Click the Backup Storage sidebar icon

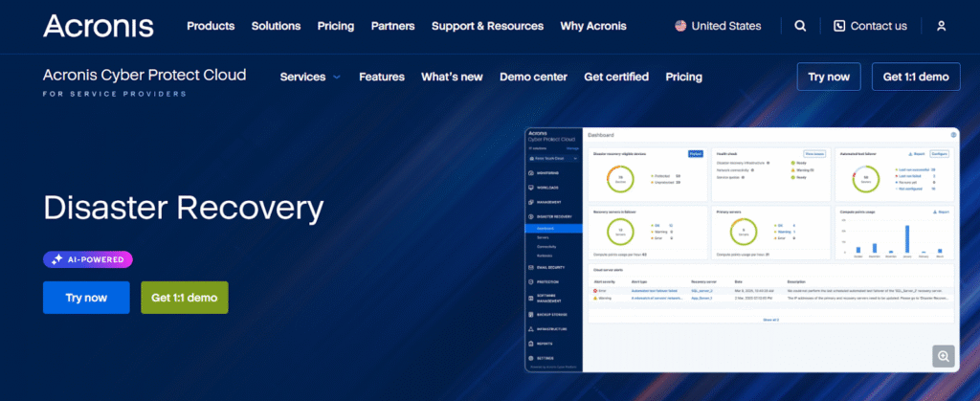[x=530, y=312]
